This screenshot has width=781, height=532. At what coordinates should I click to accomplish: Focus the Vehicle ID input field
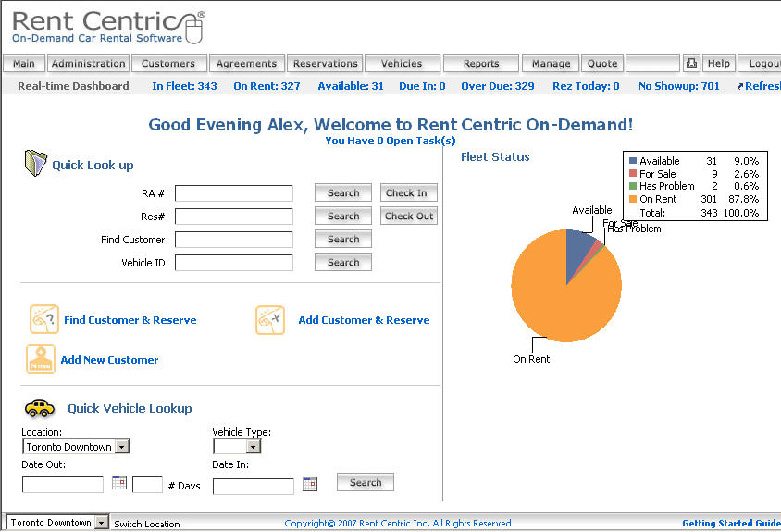[x=233, y=263]
